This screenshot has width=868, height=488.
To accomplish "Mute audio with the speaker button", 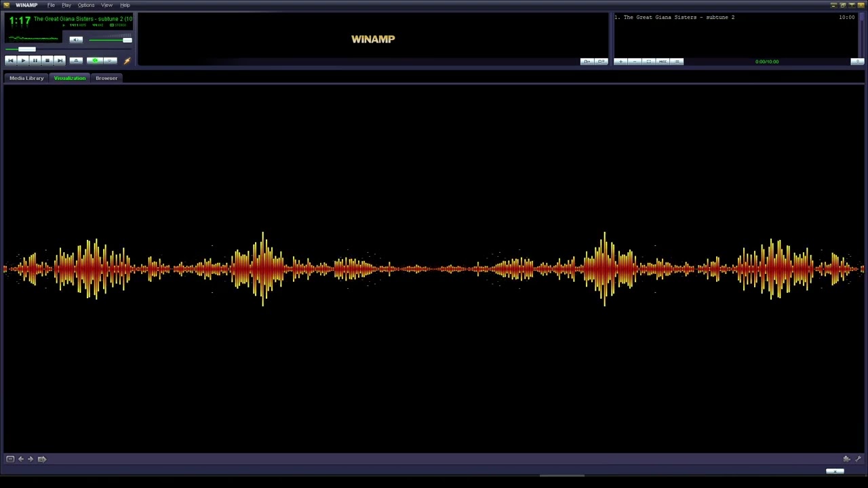I will click(76, 39).
